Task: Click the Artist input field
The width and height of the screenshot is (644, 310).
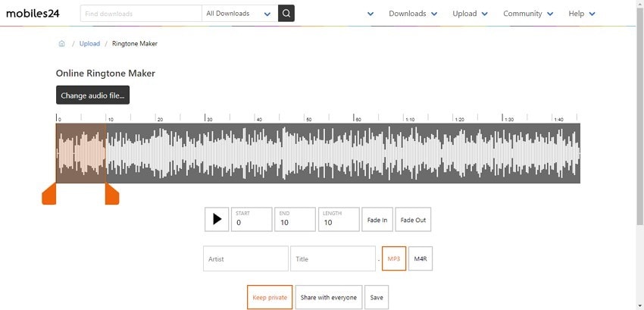Action: click(x=245, y=258)
